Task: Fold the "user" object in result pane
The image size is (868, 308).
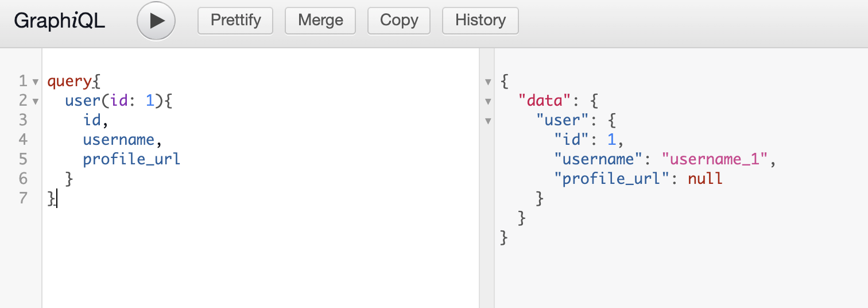Action: click(488, 121)
